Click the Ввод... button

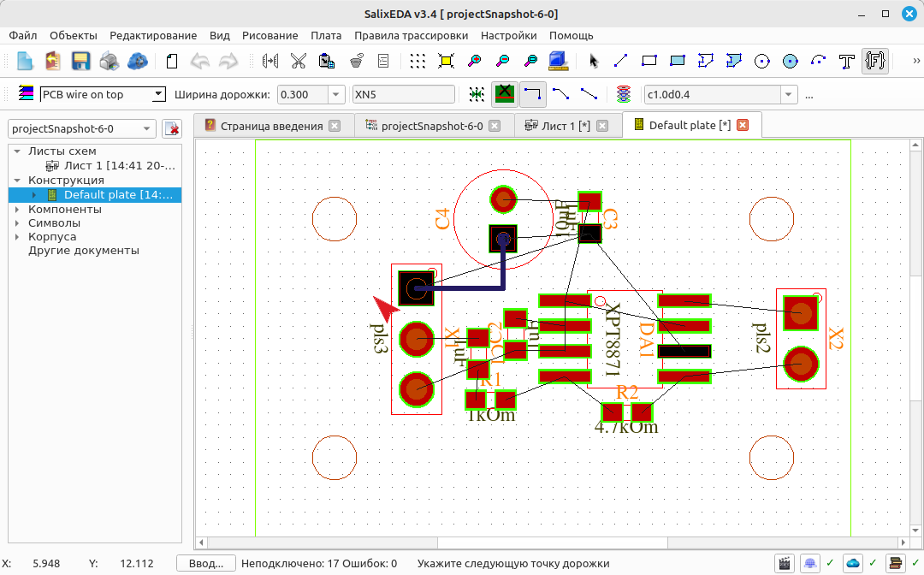[205, 563]
